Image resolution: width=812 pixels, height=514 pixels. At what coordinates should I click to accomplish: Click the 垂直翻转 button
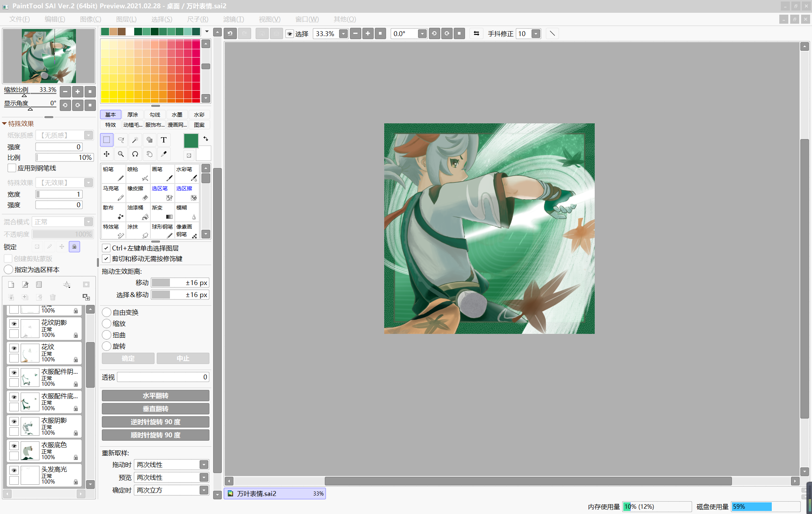coord(156,409)
